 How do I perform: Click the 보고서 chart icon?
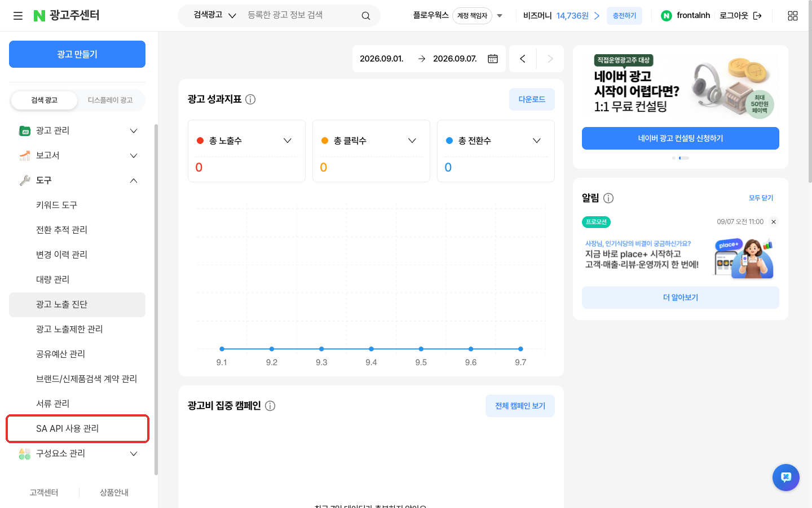pyautogui.click(x=25, y=156)
